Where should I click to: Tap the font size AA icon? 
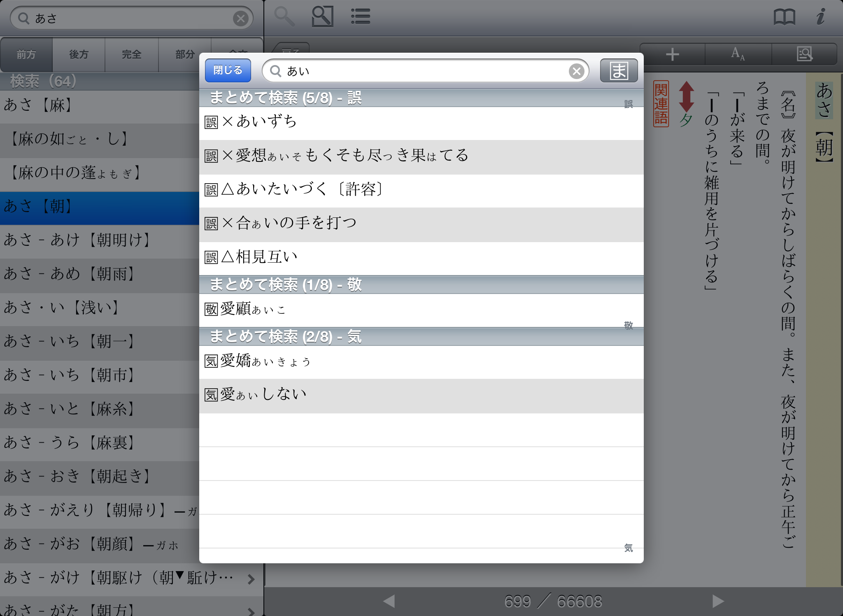pos(738,54)
